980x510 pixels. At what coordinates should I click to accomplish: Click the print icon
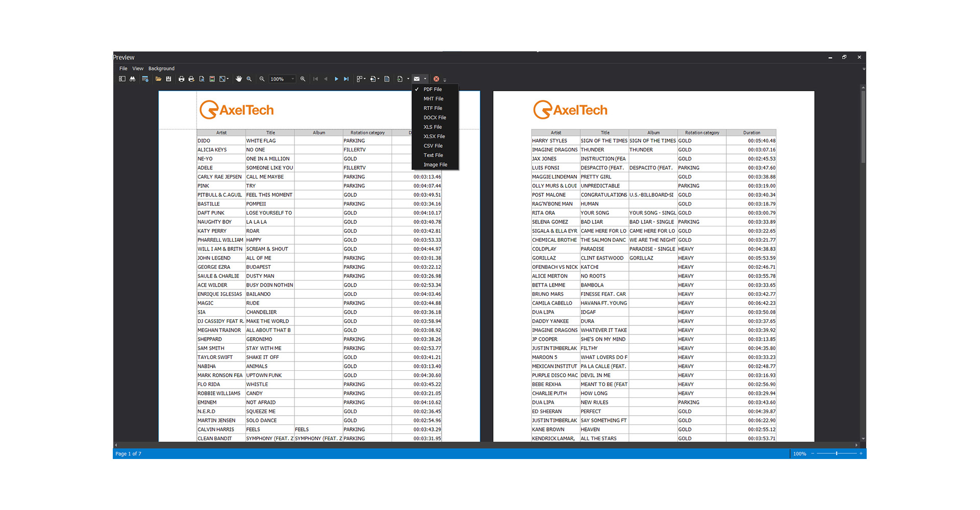181,79
